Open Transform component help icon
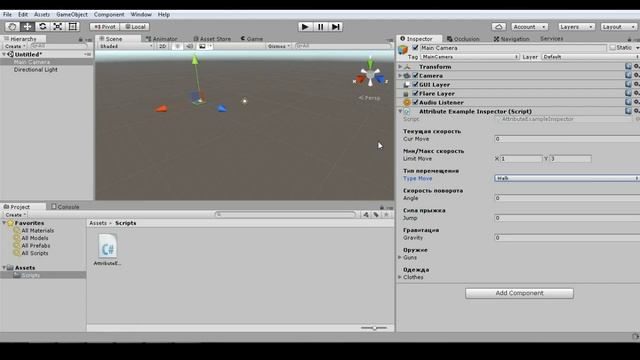Viewport: 640px width, 360px height. click(x=628, y=66)
